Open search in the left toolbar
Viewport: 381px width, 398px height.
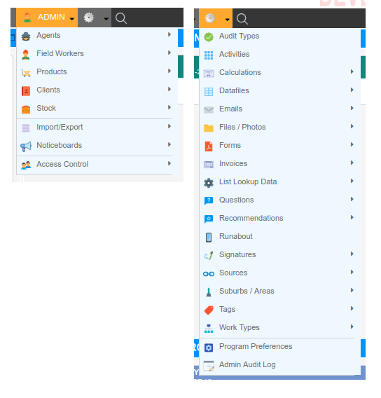pyautogui.click(x=121, y=18)
